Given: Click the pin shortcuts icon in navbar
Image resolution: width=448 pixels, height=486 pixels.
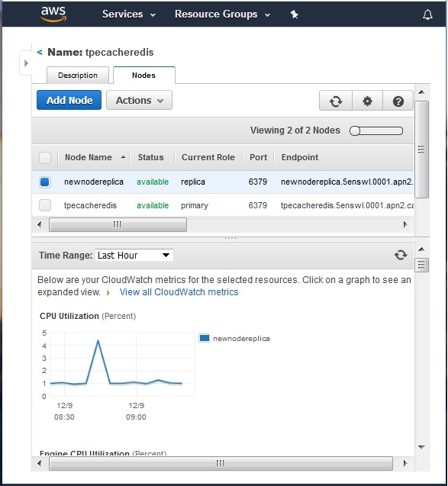Looking at the screenshot, I should (295, 14).
